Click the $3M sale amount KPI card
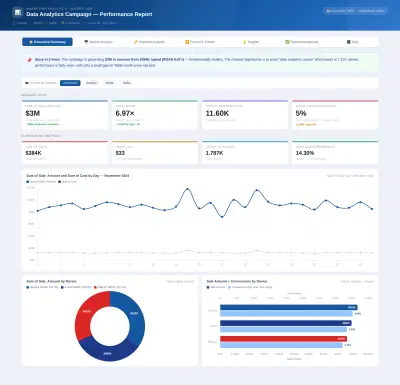This screenshot has width=400, height=385. (x=65, y=115)
